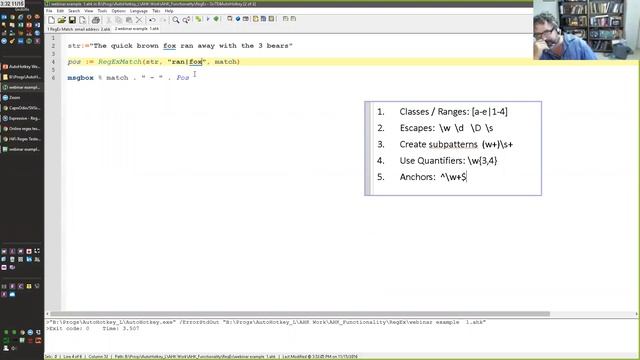This screenshot has width=640, height=360.
Task: Open the Edit menu
Action: click(60, 11)
